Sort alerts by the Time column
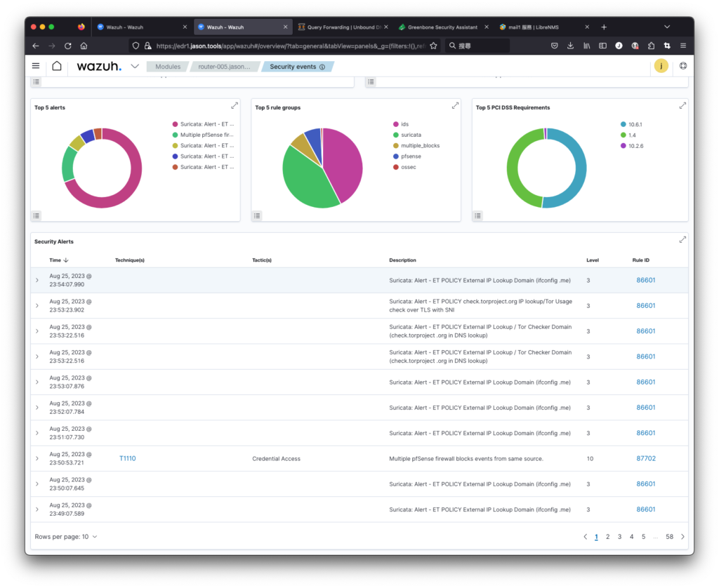The width and height of the screenshot is (719, 588). (x=59, y=260)
